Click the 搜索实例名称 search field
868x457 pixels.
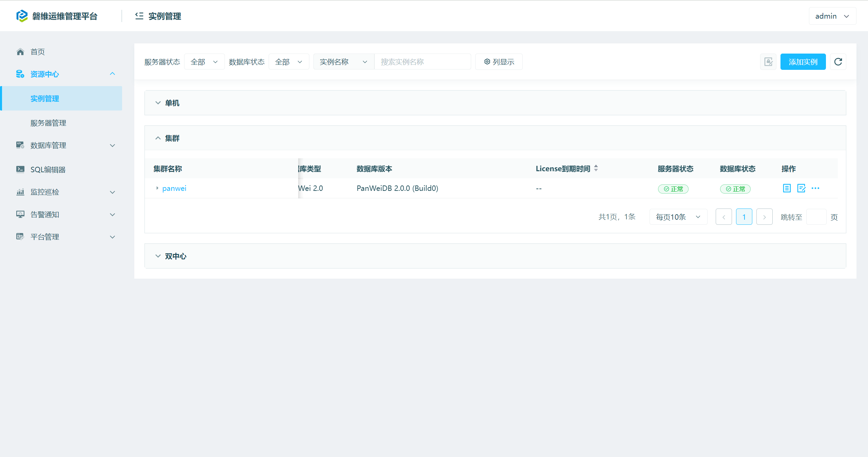pyautogui.click(x=422, y=62)
